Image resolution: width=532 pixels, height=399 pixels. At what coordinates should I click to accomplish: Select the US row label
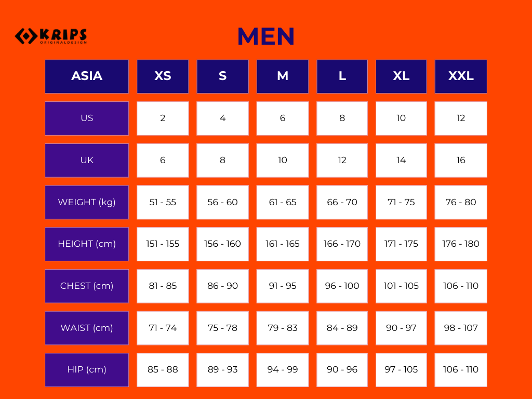87,118
